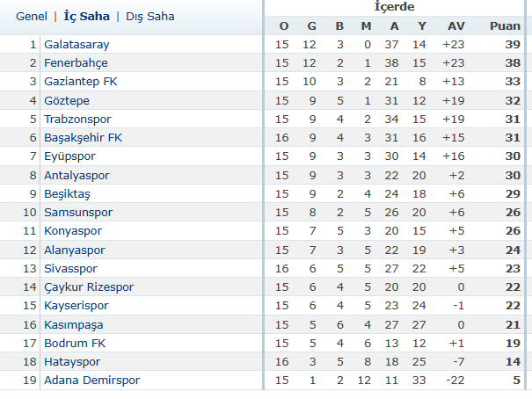Screen dimensions: 532x399
Task: Open the Fenerbahçe team link
Action: (76, 63)
